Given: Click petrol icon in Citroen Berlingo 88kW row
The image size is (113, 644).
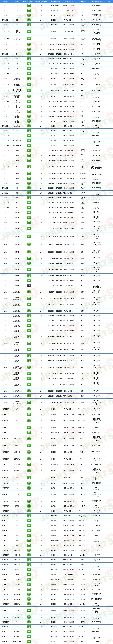Looking at the screenshot, I should [x=29, y=5].
